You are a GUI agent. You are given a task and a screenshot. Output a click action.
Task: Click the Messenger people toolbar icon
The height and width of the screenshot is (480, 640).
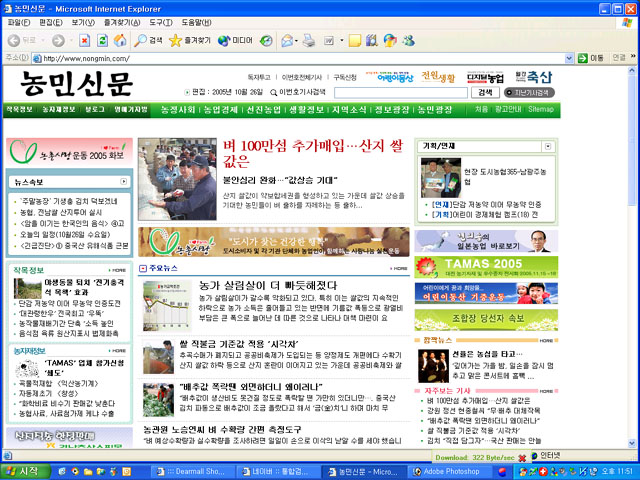pos(408,40)
